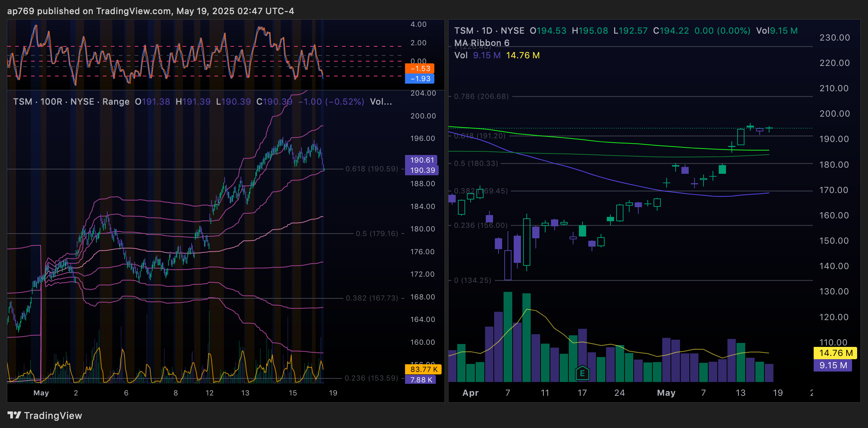Click the blue -1.93 oscillator value label
This screenshot has width=868, height=428.
tap(420, 79)
